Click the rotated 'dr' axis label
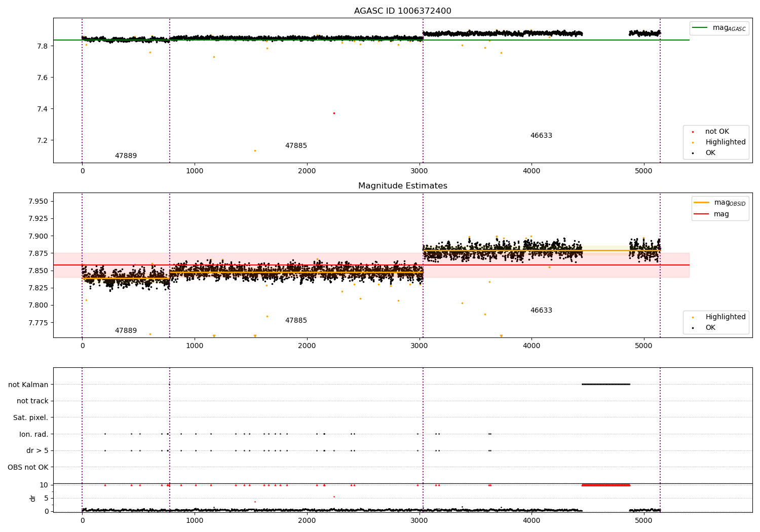 pyautogui.click(x=33, y=498)
